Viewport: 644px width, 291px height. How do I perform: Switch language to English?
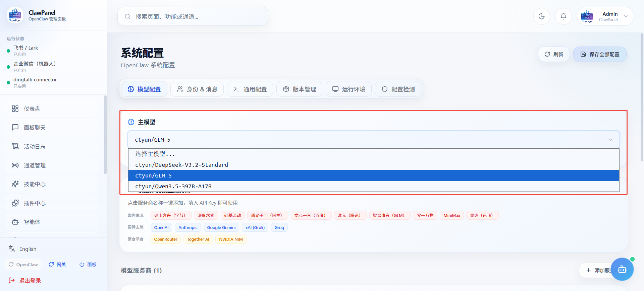28,249
